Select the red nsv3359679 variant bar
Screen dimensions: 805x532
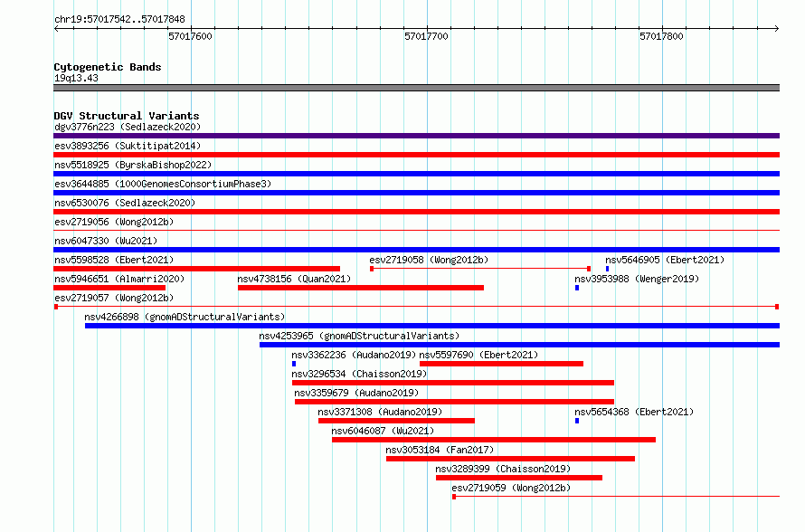pyautogui.click(x=454, y=402)
